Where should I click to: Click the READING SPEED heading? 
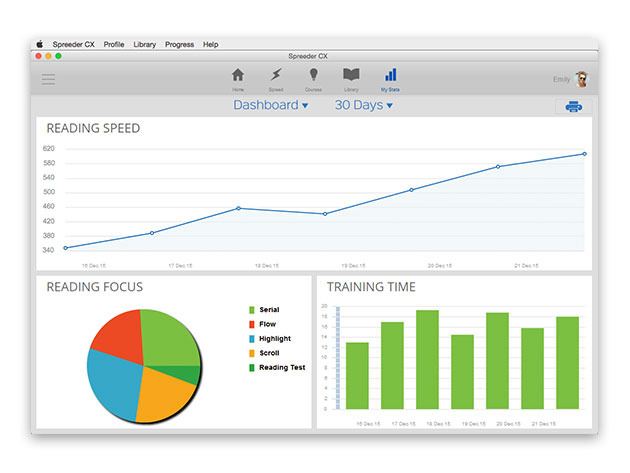click(93, 128)
